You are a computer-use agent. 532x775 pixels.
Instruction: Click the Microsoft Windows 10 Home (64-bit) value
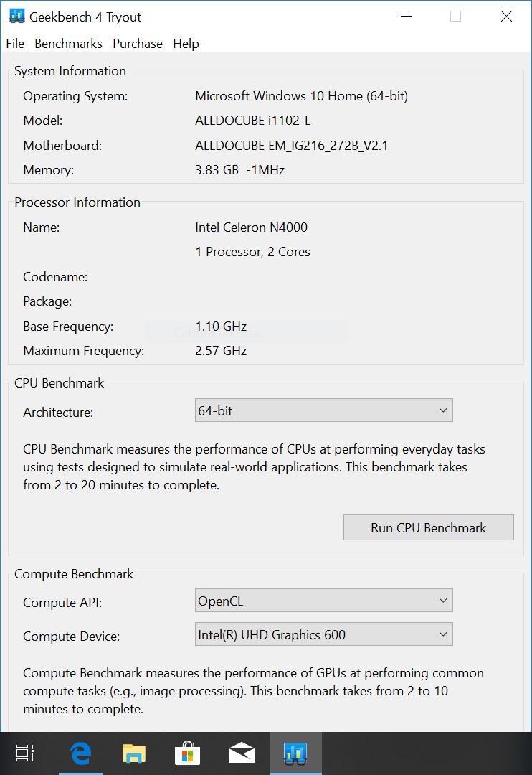[x=301, y=96]
